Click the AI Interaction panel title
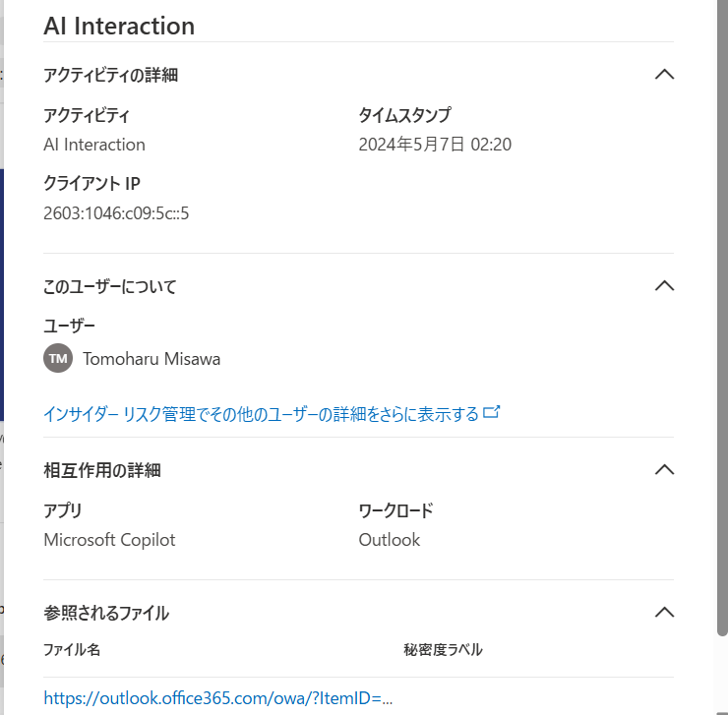Screen dimensions: 728x715 [119, 26]
